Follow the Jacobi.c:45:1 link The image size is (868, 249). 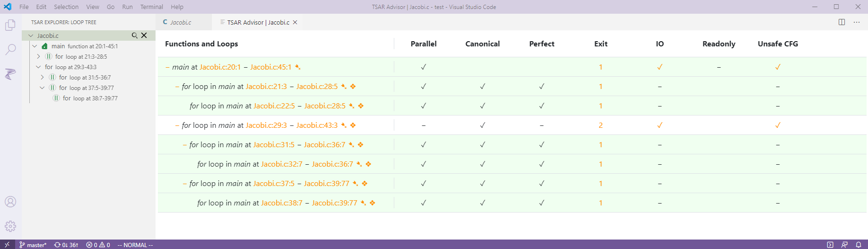(x=270, y=67)
